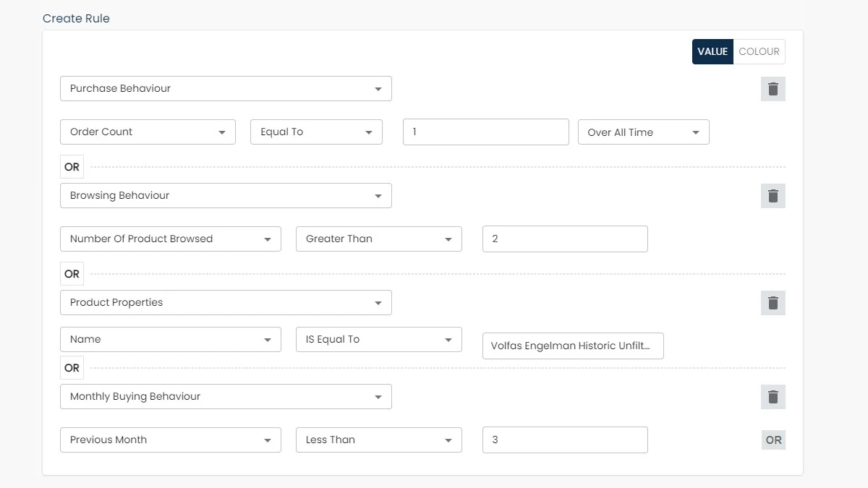Click the grey OR button to add a rule
868x488 pixels.
click(x=773, y=440)
